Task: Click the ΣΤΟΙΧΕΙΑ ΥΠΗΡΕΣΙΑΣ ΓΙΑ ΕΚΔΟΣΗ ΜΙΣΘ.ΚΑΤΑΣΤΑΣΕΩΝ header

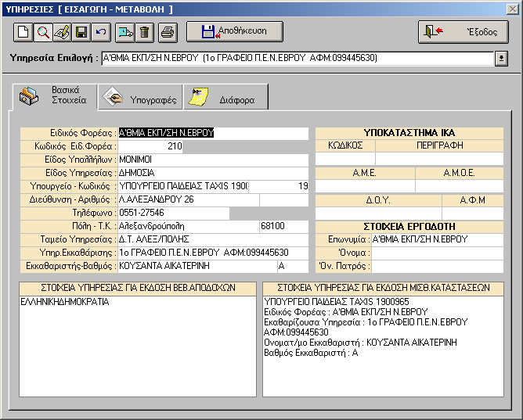Action: pos(384,288)
